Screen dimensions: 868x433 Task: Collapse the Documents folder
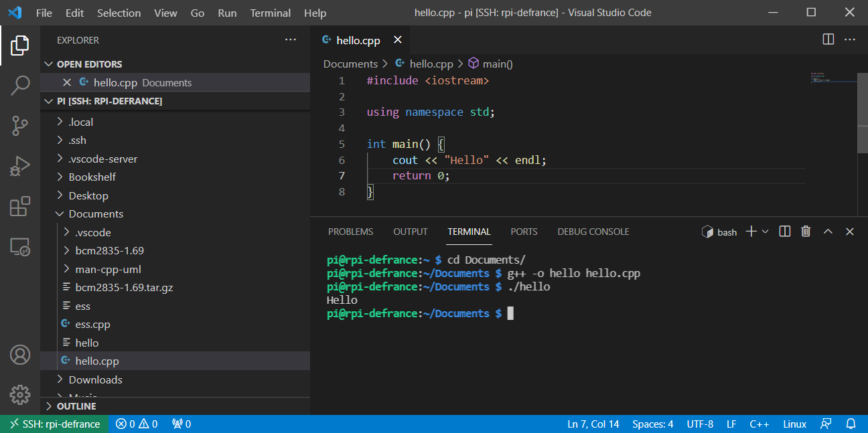[x=175, y=214]
